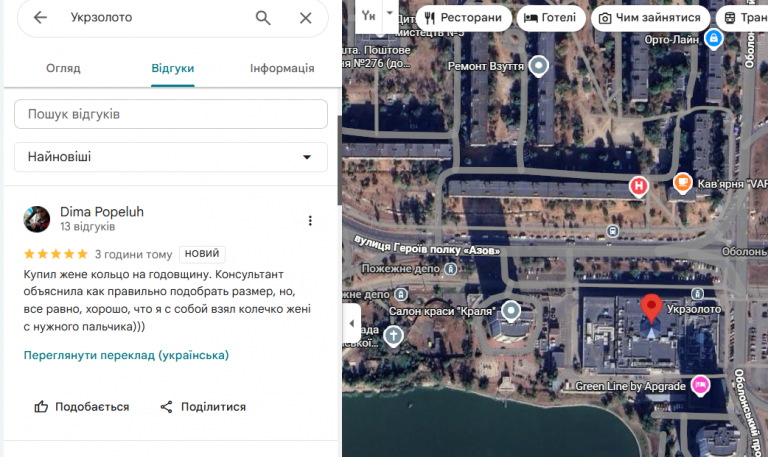Clear the search with the X icon
Screen dimensions: 768x457
306,18
